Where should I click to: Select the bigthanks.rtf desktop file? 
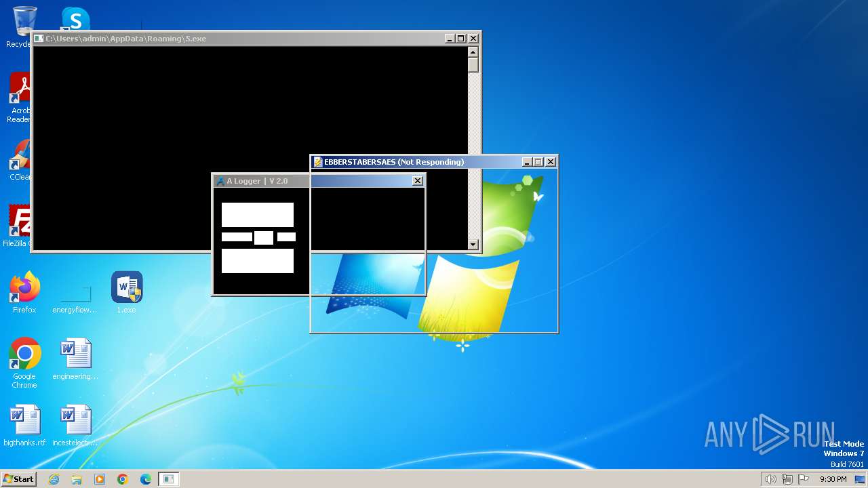pos(24,426)
